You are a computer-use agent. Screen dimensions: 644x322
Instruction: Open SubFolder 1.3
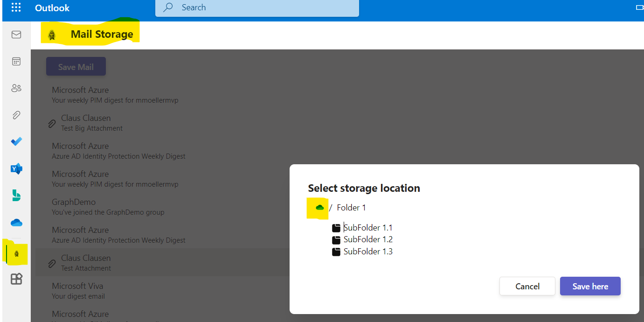tap(368, 252)
